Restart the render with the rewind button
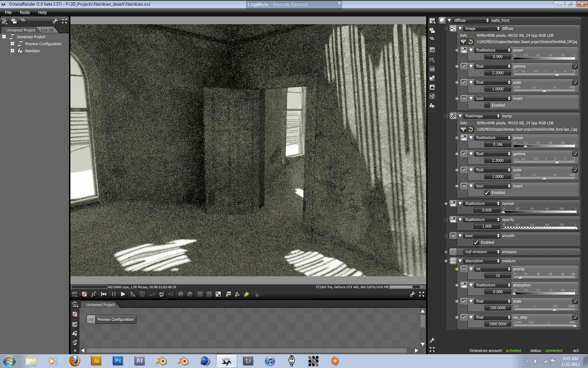The width and height of the screenshot is (588, 368). point(104,294)
